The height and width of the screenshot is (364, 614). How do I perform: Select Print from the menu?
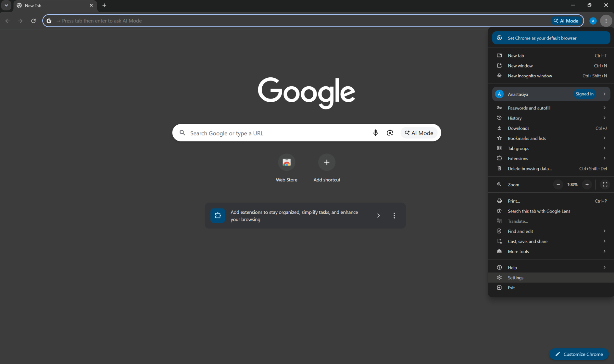[551, 201]
